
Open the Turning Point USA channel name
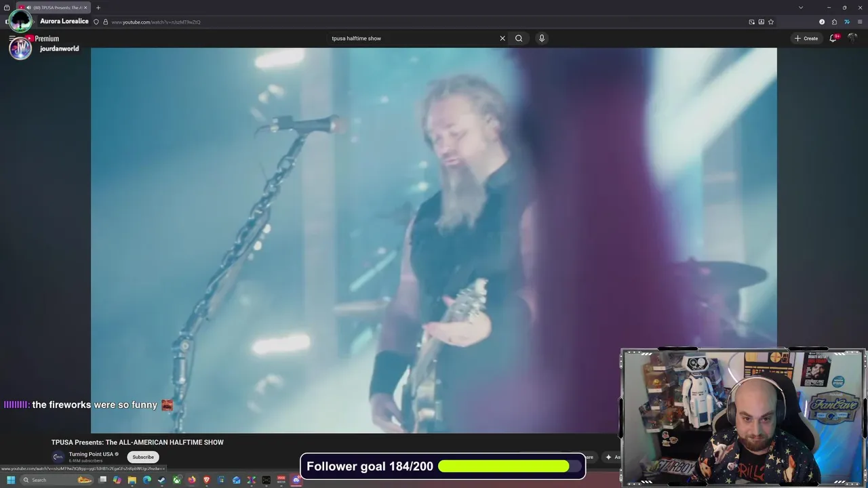(x=91, y=454)
